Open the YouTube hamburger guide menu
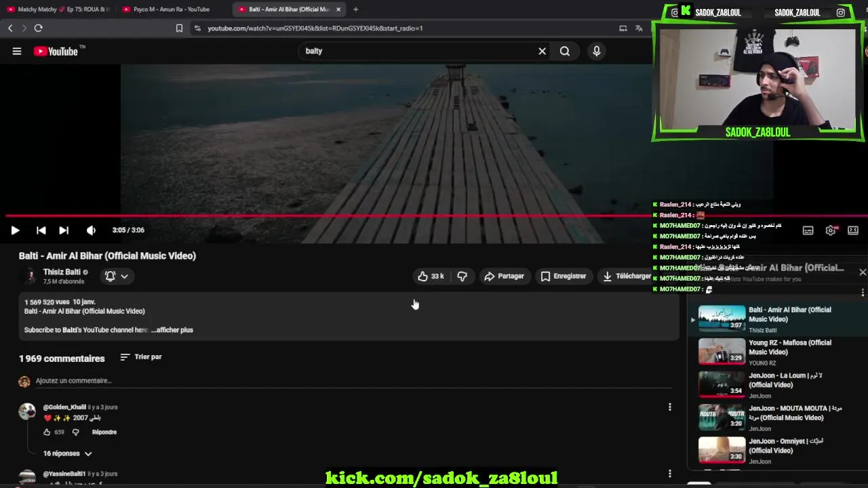 pyautogui.click(x=17, y=51)
